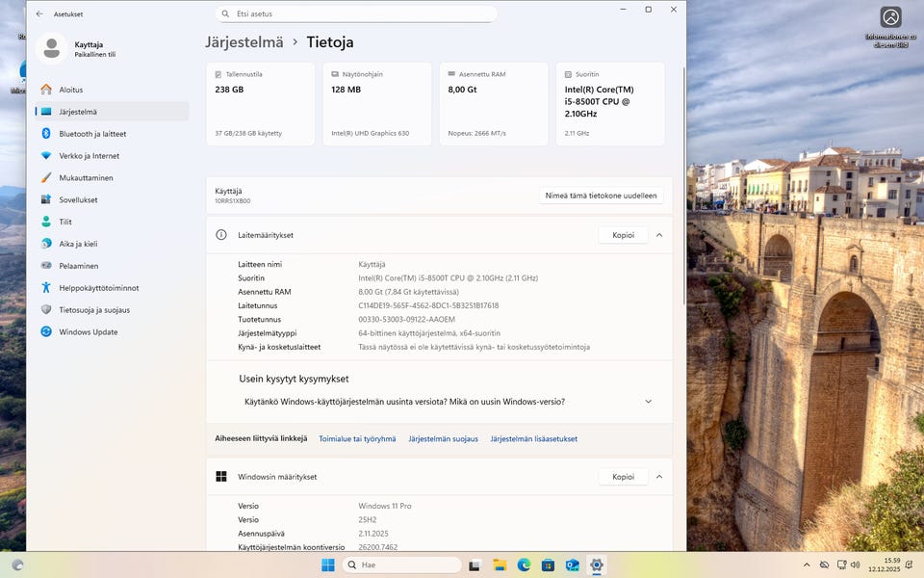Open Task View from the taskbar
The width and height of the screenshot is (924, 578).
(474, 565)
